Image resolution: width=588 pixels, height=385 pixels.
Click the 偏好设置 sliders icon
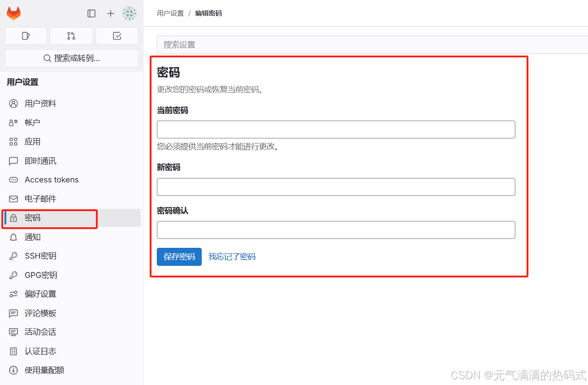pyautogui.click(x=13, y=294)
